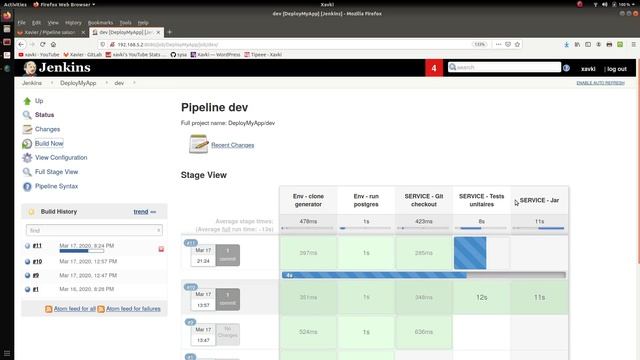Expand the breadcrumb arrow after dev
This screenshot has height=360, width=640.
134,83
